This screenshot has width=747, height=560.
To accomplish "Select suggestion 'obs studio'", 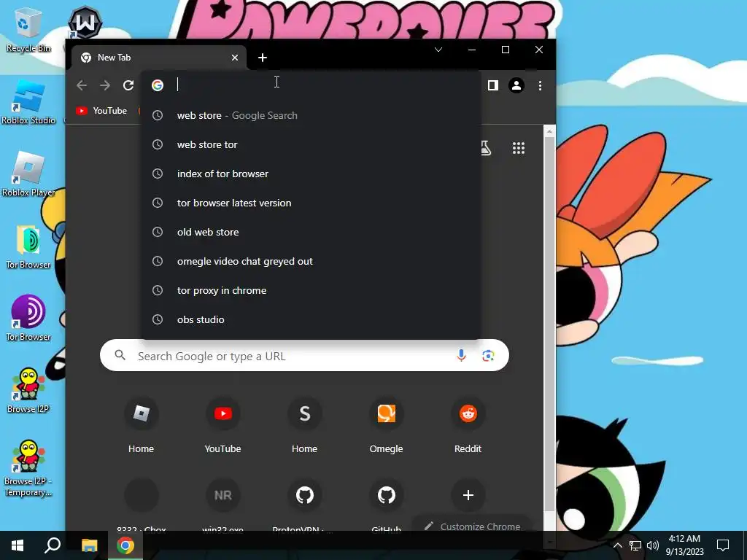I will coord(311,319).
